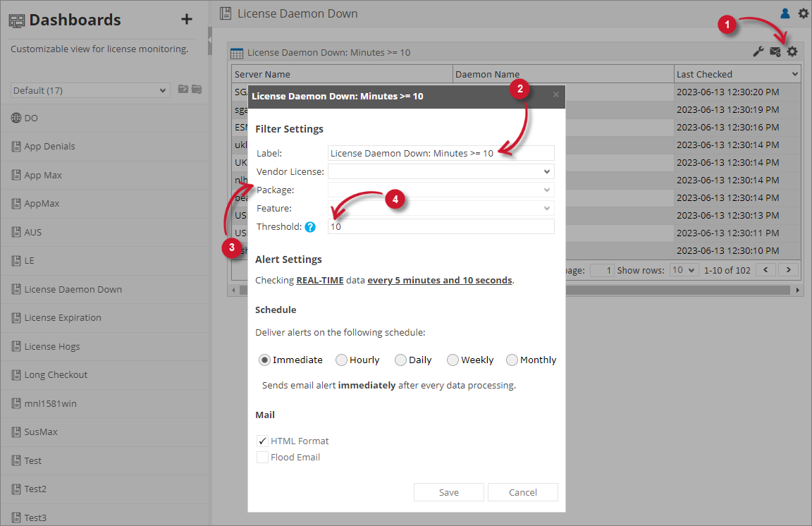Click the every 5 minutes and 10 seconds link
The height and width of the screenshot is (526, 812).
click(x=440, y=281)
